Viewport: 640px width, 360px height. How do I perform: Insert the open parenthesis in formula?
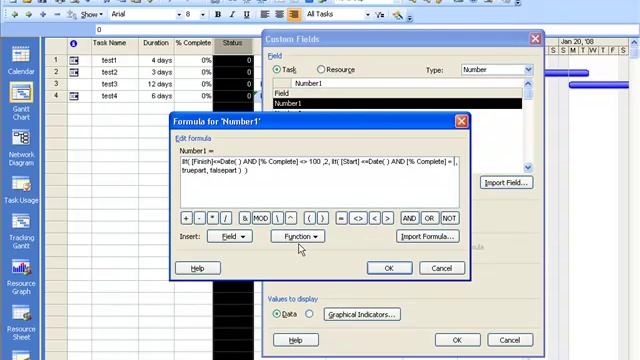tap(309, 218)
